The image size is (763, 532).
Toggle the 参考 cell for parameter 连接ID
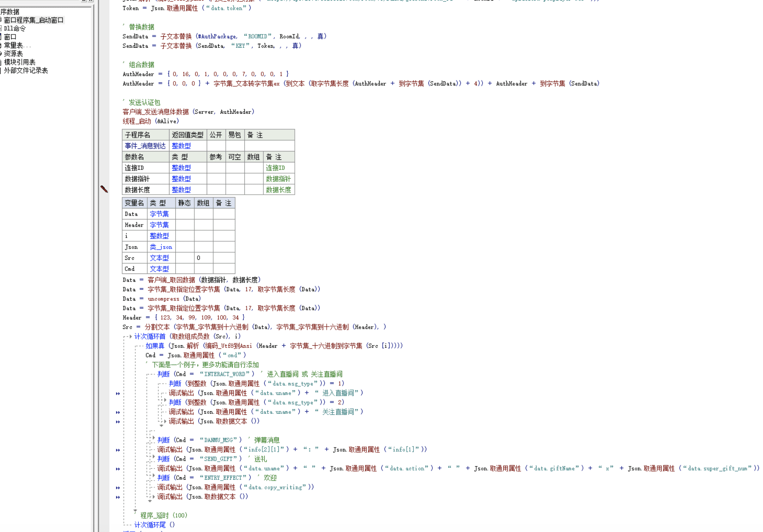click(216, 168)
